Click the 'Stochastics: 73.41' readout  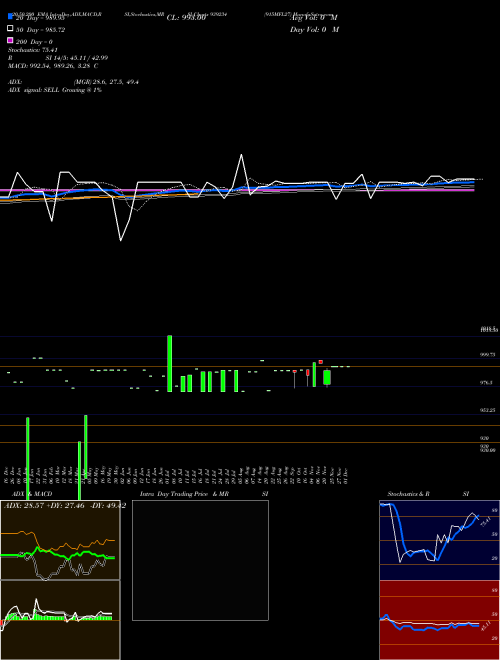(x=32, y=50)
